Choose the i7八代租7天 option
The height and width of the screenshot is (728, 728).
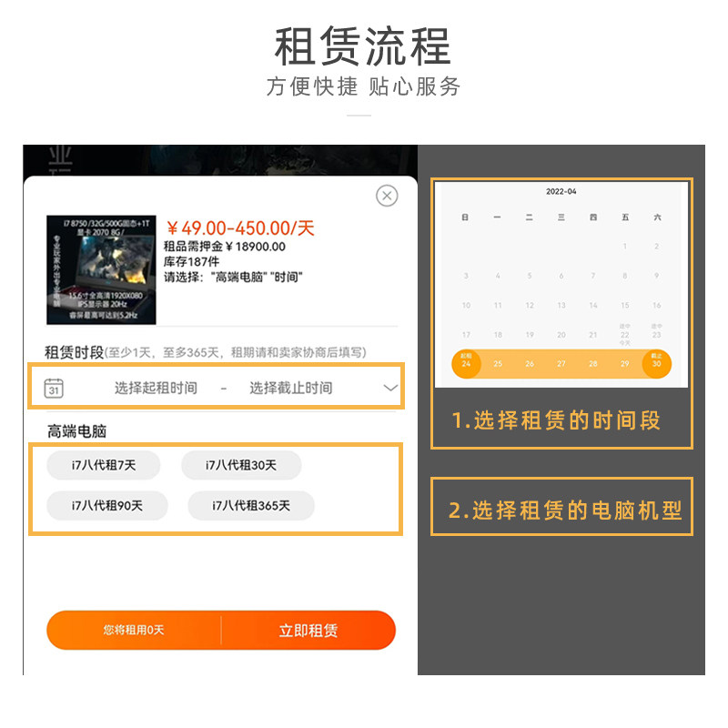104,465
